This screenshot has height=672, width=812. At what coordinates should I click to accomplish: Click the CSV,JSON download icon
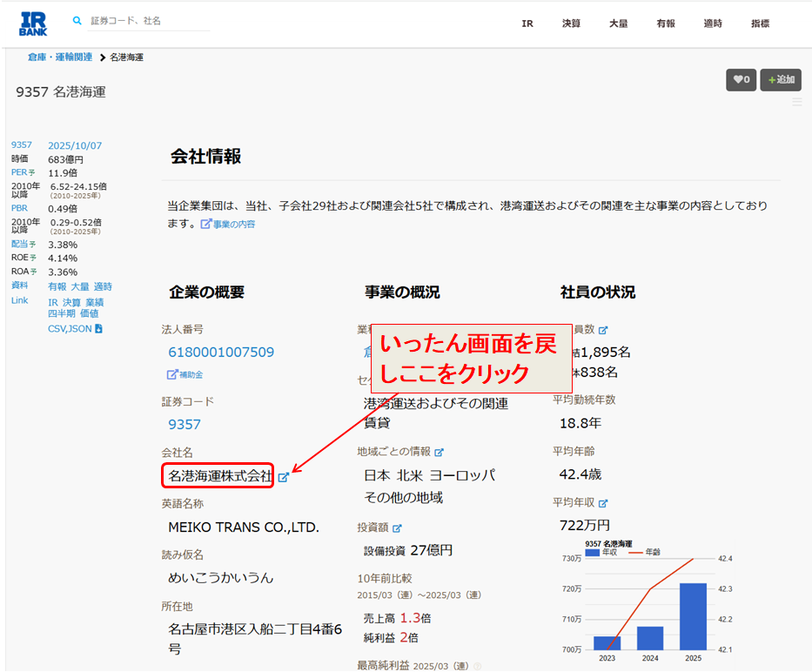(x=98, y=329)
